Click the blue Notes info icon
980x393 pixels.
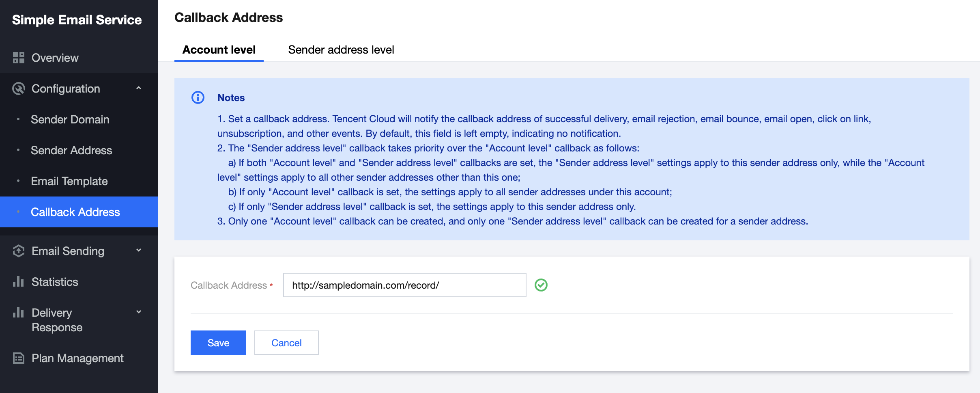[198, 97]
